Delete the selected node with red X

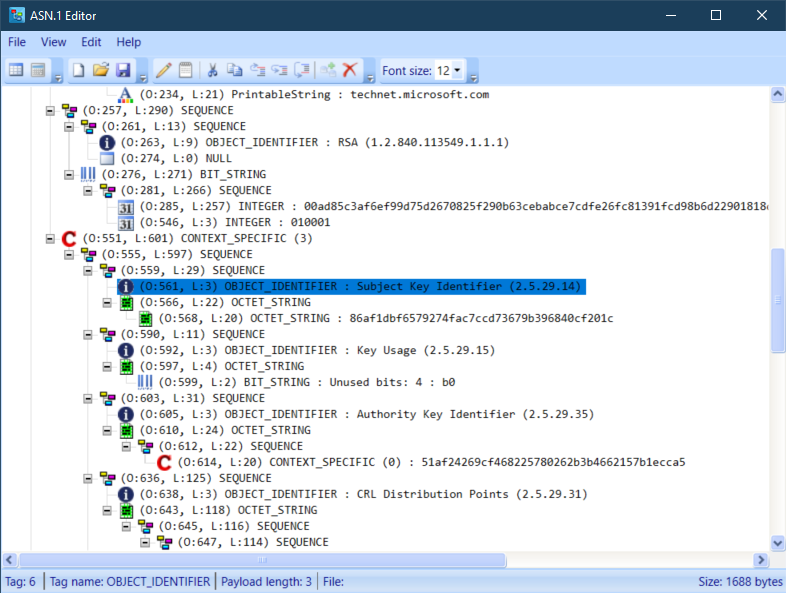pyautogui.click(x=350, y=70)
